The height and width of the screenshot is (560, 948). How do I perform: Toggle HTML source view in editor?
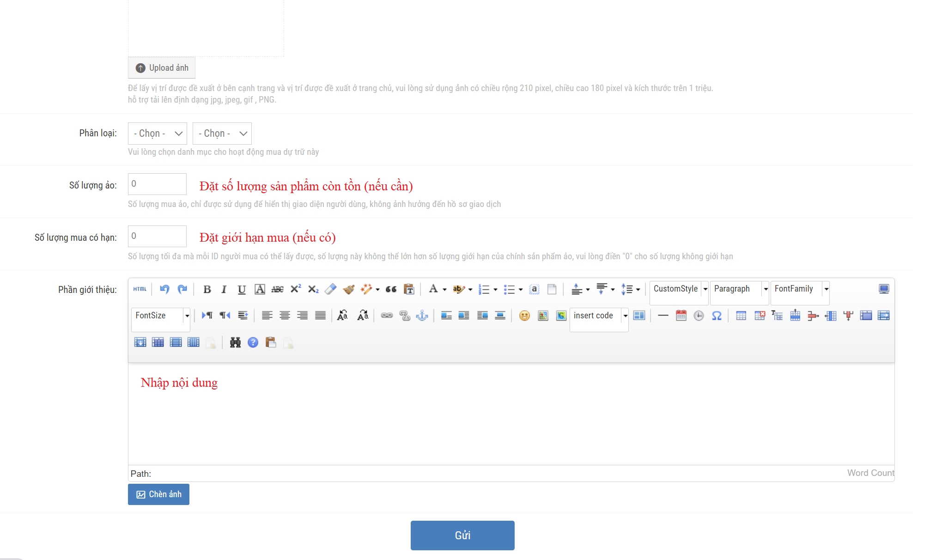[x=140, y=289]
